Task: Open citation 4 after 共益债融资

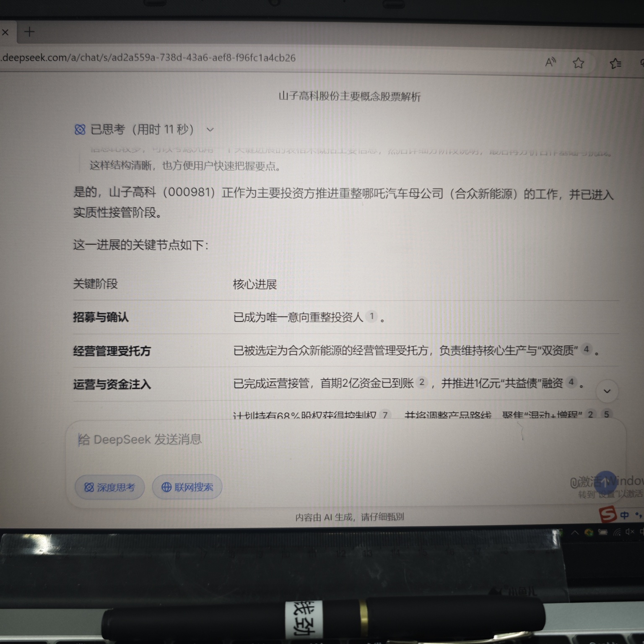Action: pos(571,382)
